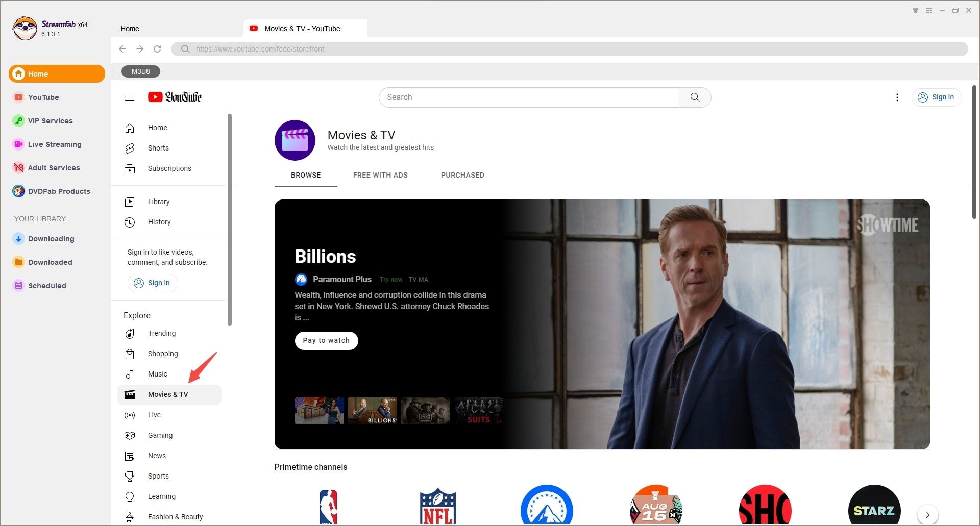Click the YouTube search input field
This screenshot has width=980, height=526.
[529, 97]
